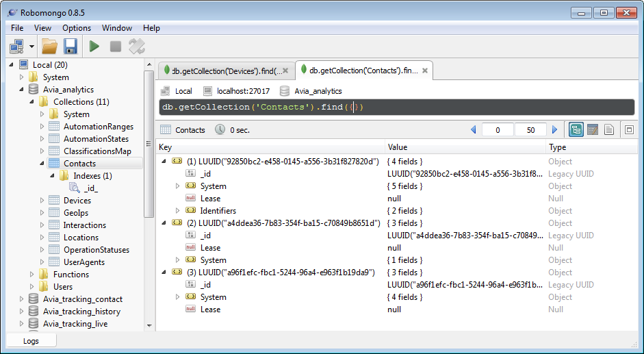Screen dimensions: 644x354
Task: Click the Stop execution toolbar icon
Action: point(116,47)
